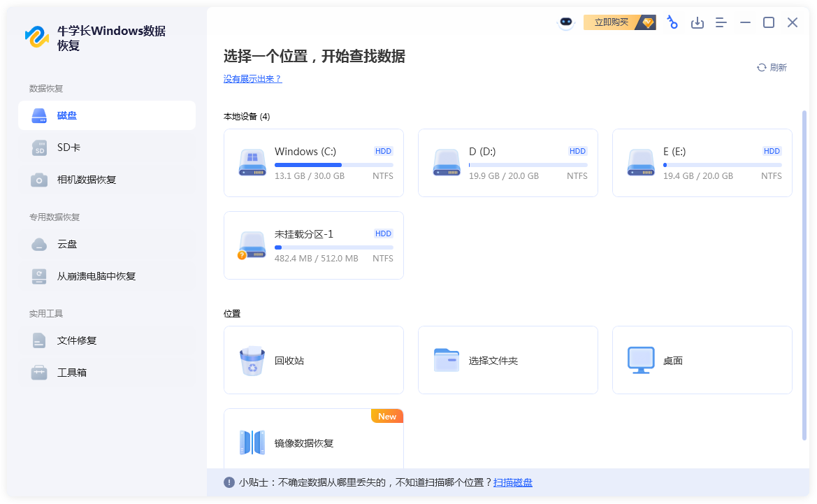The height and width of the screenshot is (504, 817).
Task: Select the 未挂载分区-1 unmounted partition
Action: pyautogui.click(x=313, y=245)
